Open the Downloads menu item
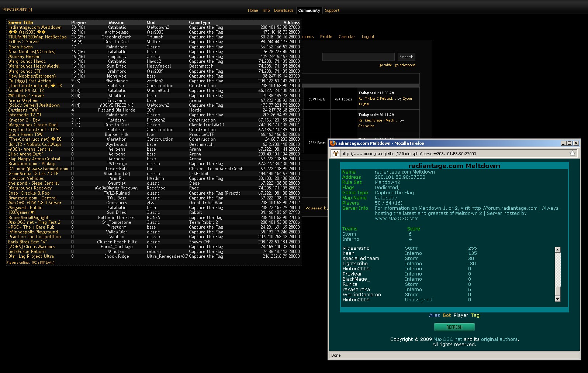588x373 pixels. 284,10
